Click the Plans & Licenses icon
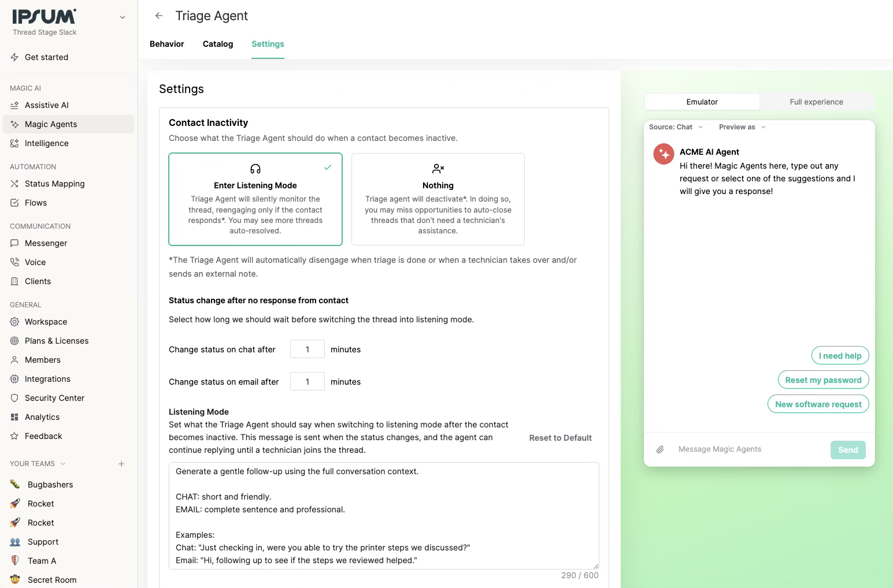This screenshot has height=588, width=893. (x=14, y=341)
